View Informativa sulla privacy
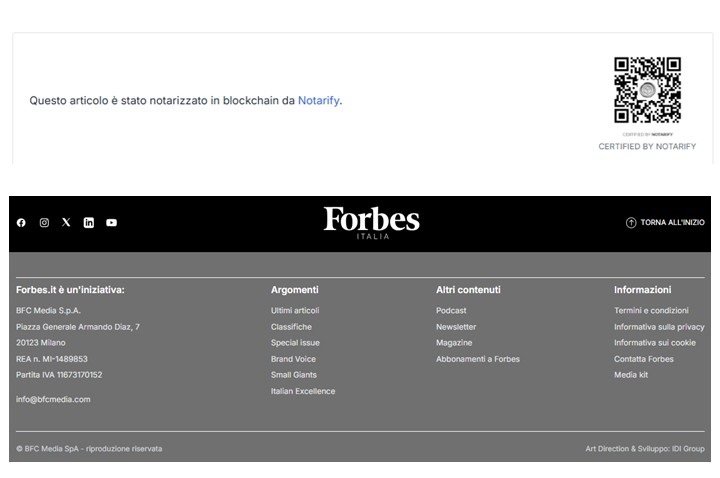 click(x=659, y=327)
